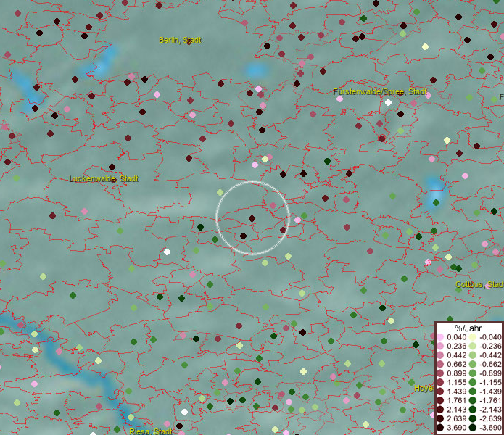Select the -3.690 darkest green legend swatch
The width and height of the screenshot is (504, 435).
(x=473, y=428)
